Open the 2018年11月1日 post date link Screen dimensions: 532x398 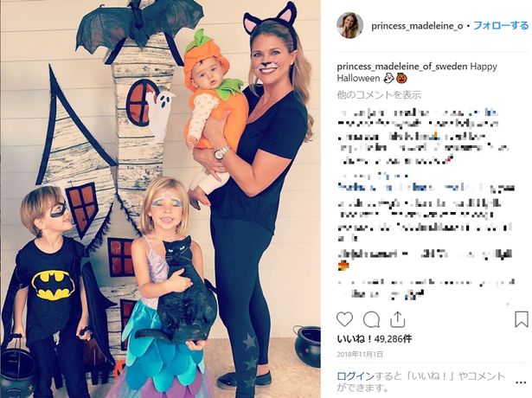click(360, 354)
